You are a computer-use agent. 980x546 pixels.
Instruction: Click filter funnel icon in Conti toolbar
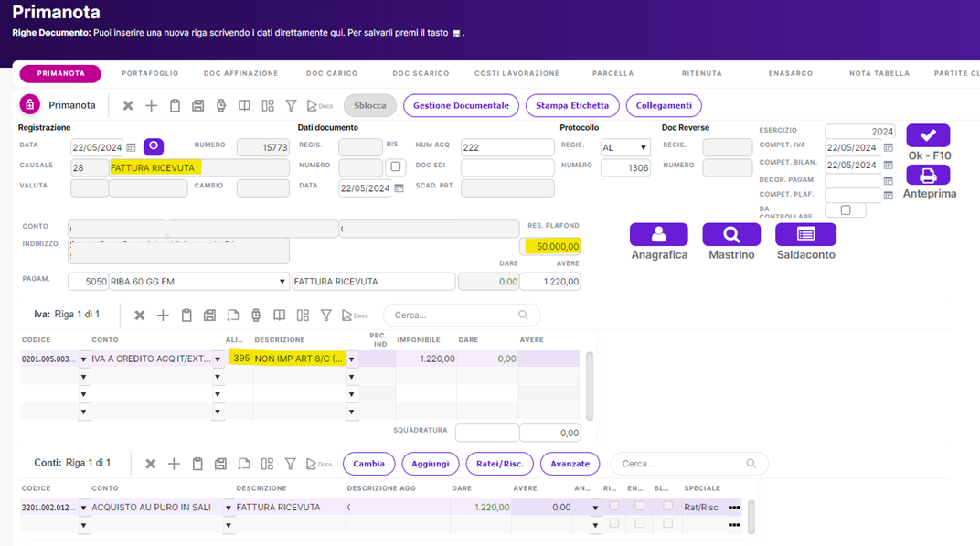[291, 464]
